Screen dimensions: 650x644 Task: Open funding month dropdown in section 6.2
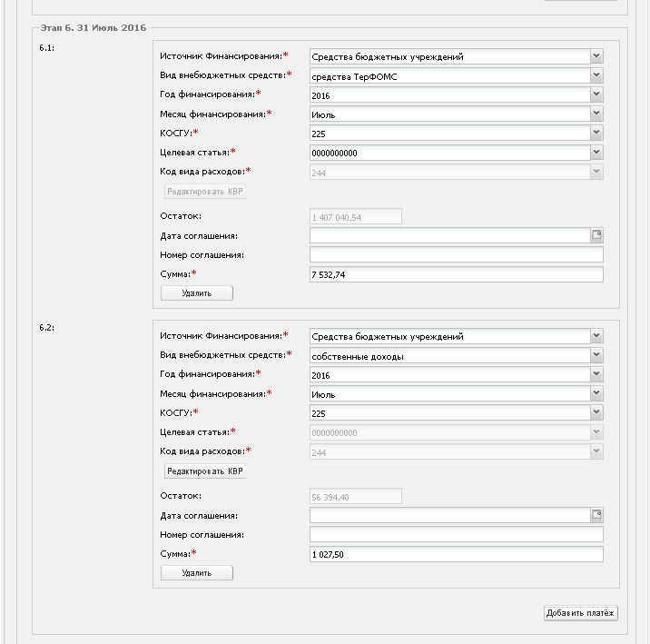pos(596,394)
